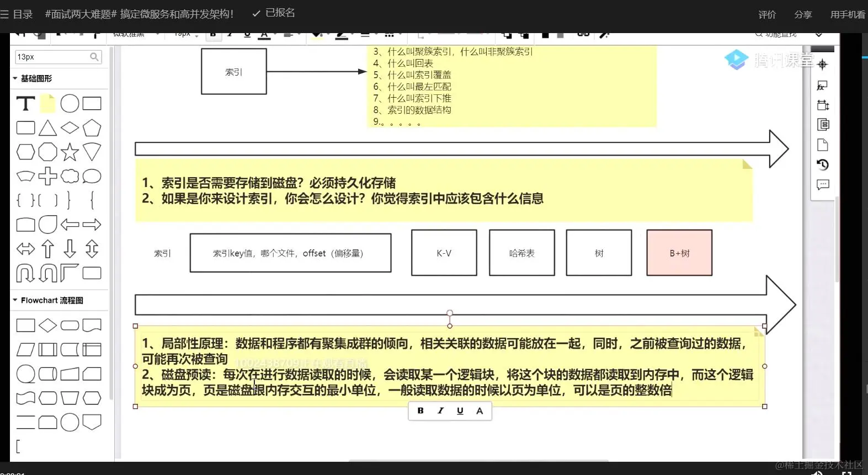868x475 pixels.
Task: Select the triangle shape
Action: [x=47, y=128]
